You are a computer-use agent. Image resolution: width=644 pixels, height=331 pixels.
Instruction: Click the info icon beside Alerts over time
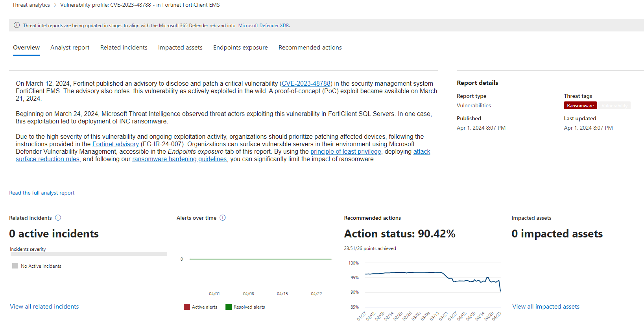[x=223, y=218]
